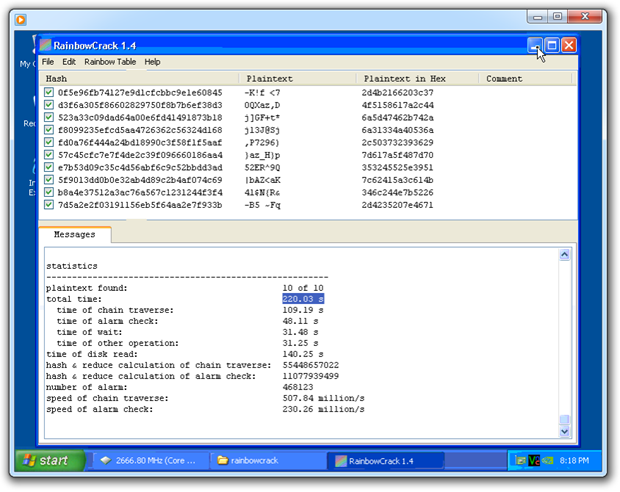
Task: Click alarm check time 48.11 s
Action: [x=300, y=321]
